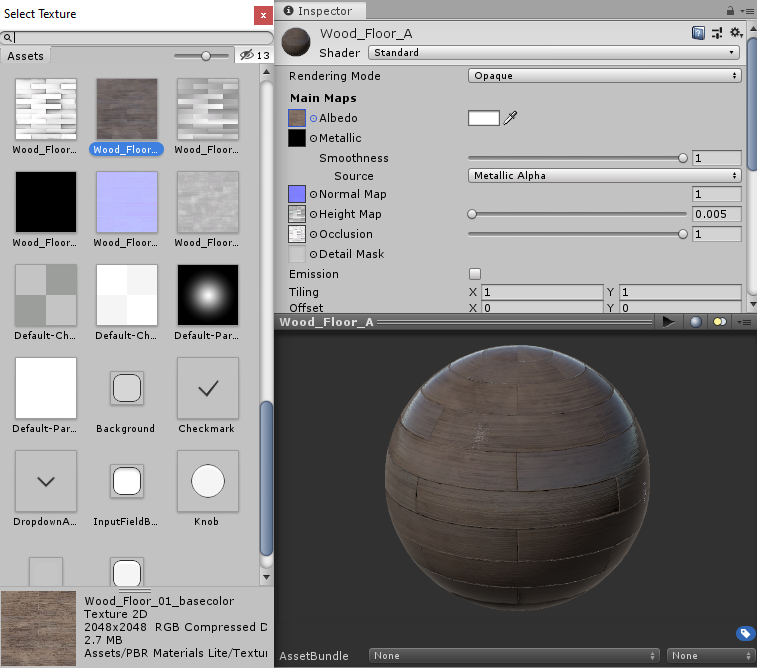Click the material preset selector icon
Viewport: 757px width, 668px height.
pos(717,33)
